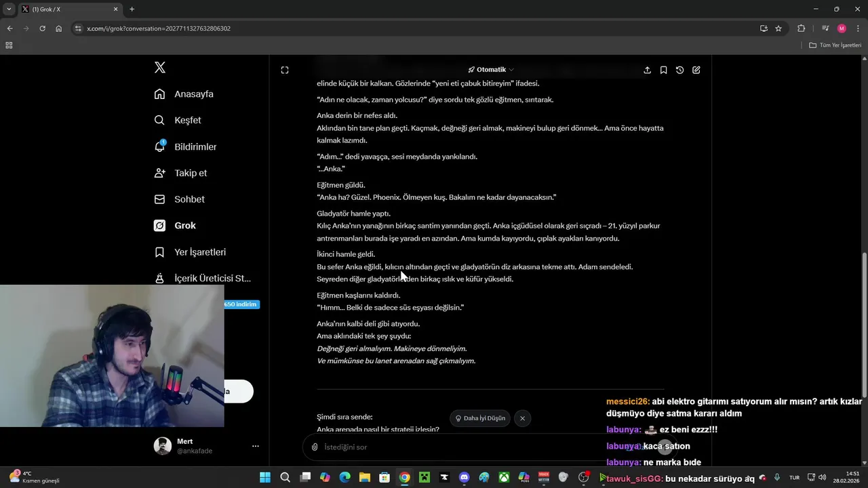Click the text 'İkinci hamle geldi.'
This screenshot has height=488, width=868.
point(346,254)
